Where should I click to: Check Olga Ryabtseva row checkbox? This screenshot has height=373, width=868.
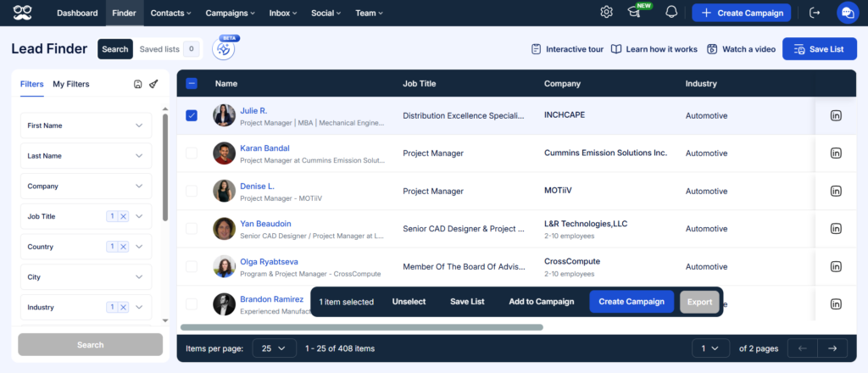click(x=192, y=266)
